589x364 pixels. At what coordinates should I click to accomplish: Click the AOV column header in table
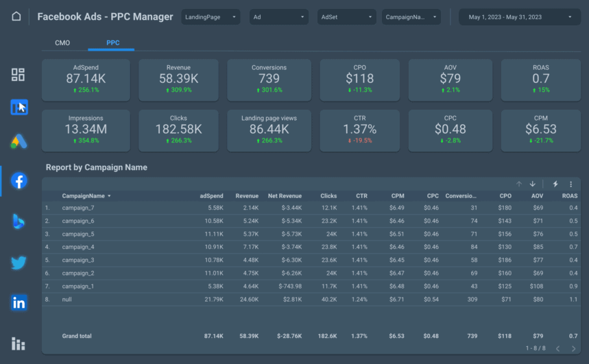click(537, 196)
